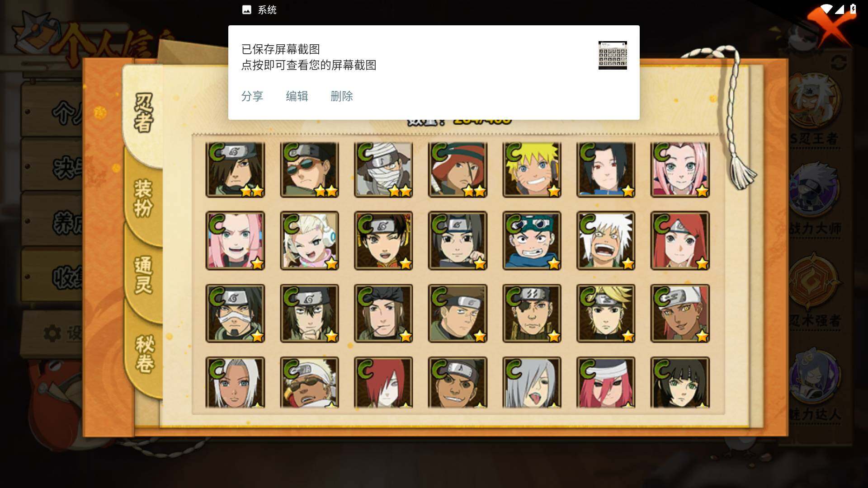Viewport: 868px width, 488px height.
Task: Open the saved screenshot thumbnail
Action: (613, 55)
